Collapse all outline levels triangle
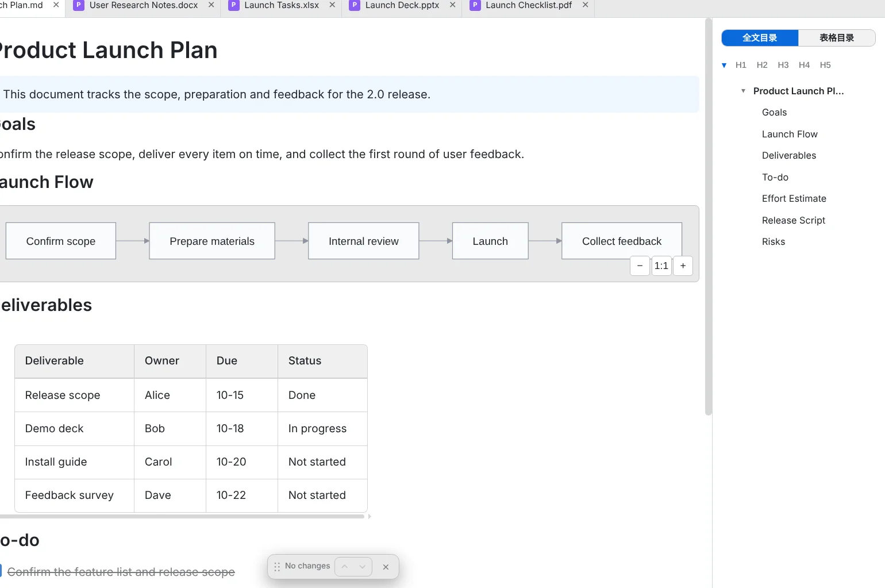 tap(724, 66)
